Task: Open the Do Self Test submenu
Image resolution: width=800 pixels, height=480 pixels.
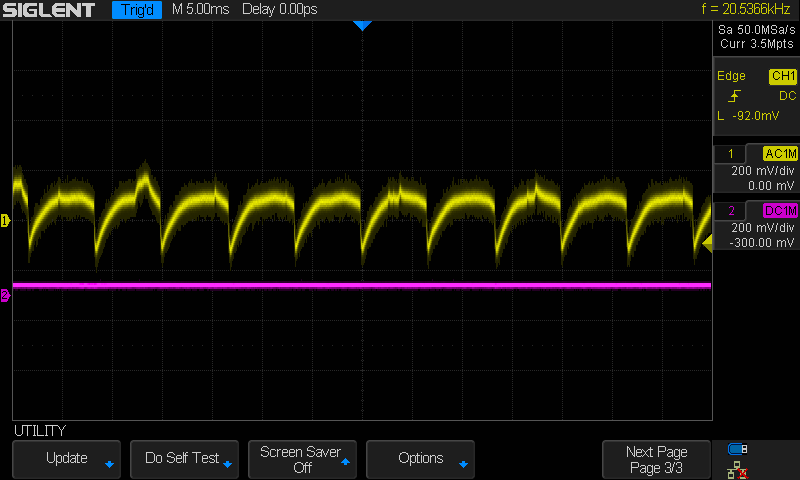Action: pos(184,459)
